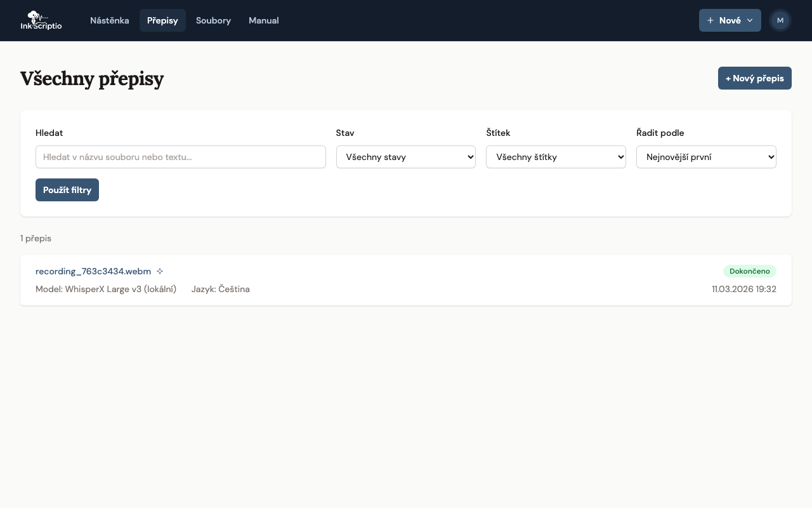The height and width of the screenshot is (508, 812).
Task: Open the Stav filter dropdown
Action: pos(405,157)
